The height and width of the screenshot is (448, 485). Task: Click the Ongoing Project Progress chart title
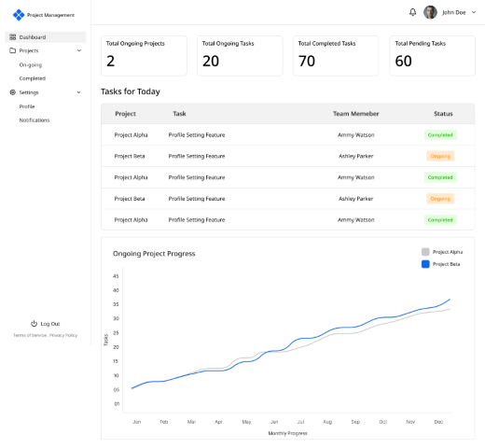point(154,254)
